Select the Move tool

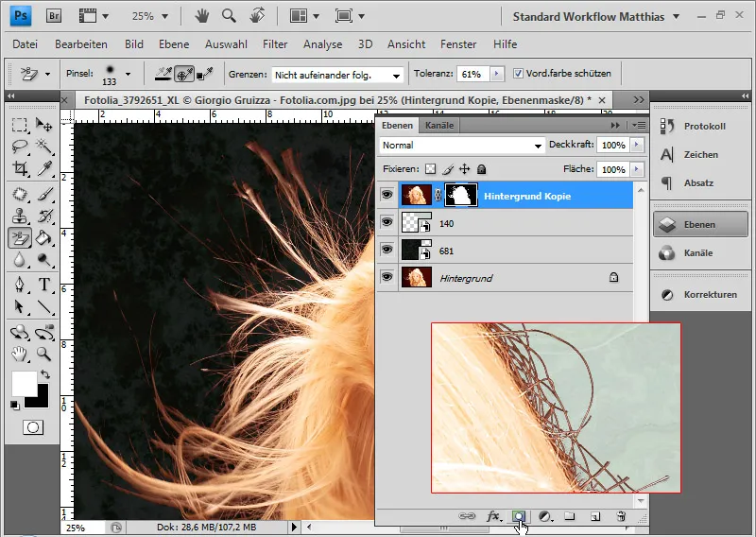43,125
